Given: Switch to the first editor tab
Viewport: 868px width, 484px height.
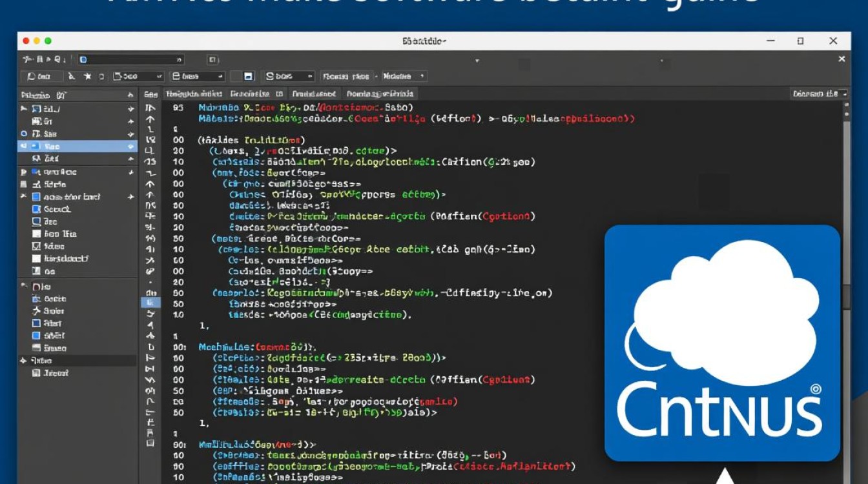Looking at the screenshot, I should point(194,94).
